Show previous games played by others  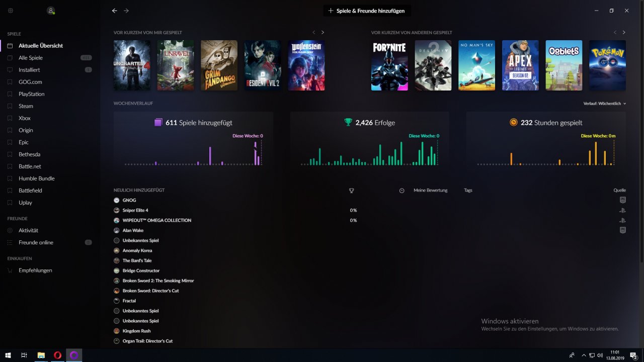[x=615, y=33]
